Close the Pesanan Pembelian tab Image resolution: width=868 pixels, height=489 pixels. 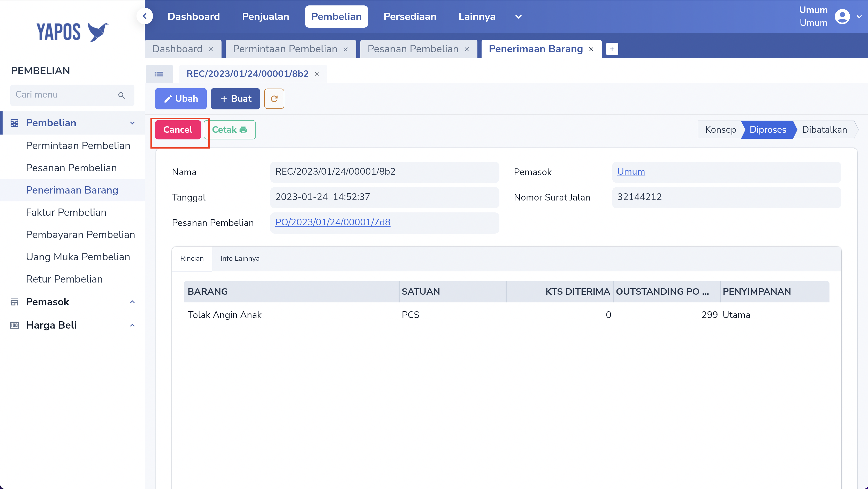click(x=467, y=49)
